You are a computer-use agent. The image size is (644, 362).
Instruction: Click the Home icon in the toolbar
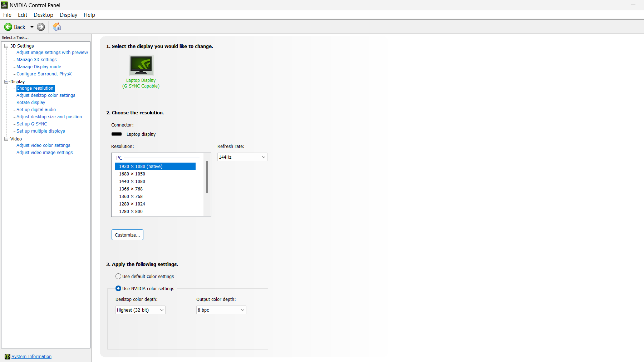(x=57, y=27)
